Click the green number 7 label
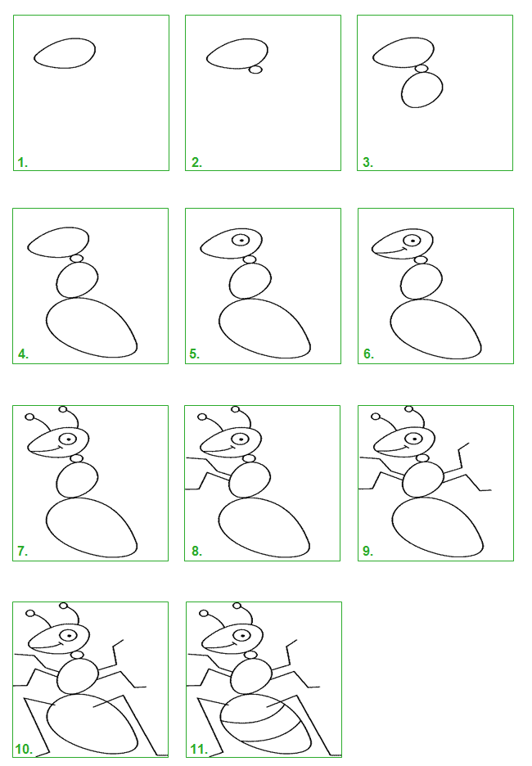The width and height of the screenshot is (532, 766). coord(22,551)
